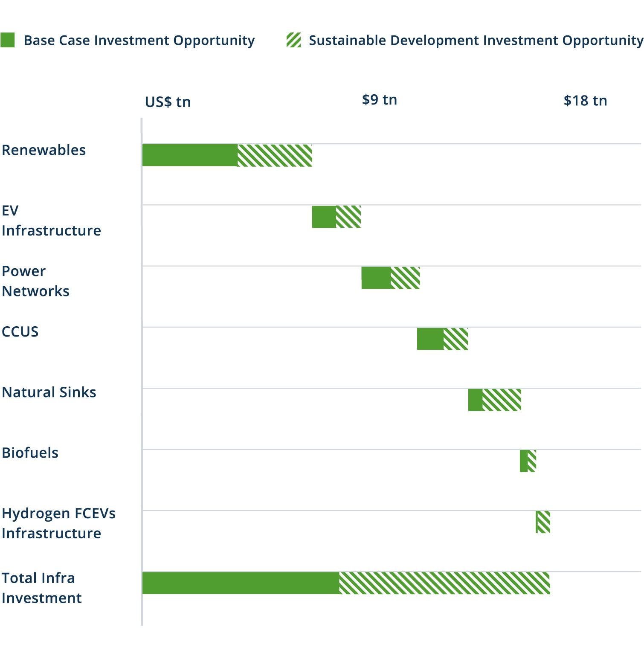The height and width of the screenshot is (656, 644).
Task: Click the striped Power Networks bar segment
Action: [405, 278]
